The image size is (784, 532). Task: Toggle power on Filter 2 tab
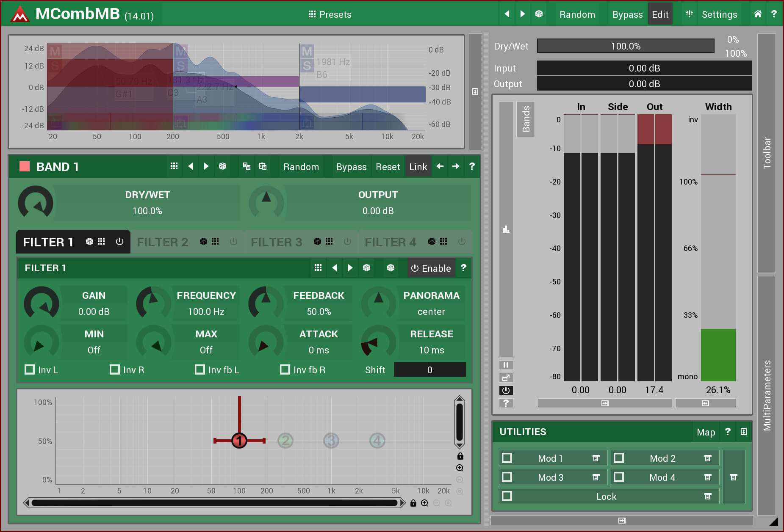(233, 242)
